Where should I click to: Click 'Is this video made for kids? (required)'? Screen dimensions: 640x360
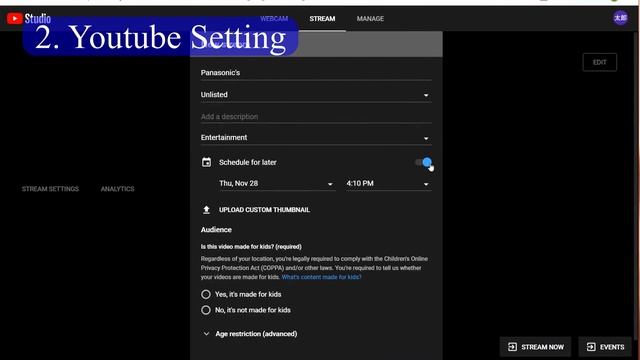[251, 247]
